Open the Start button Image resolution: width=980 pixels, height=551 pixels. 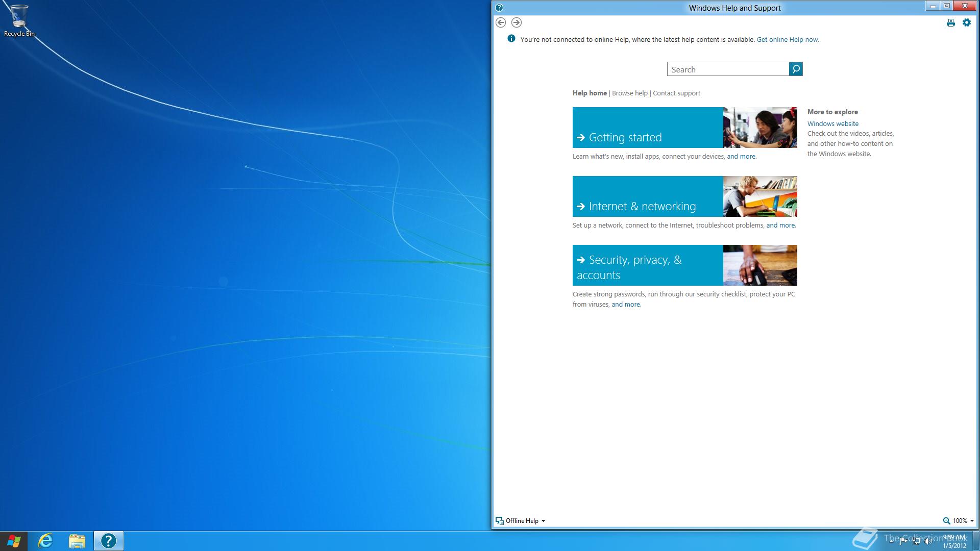coord(14,541)
